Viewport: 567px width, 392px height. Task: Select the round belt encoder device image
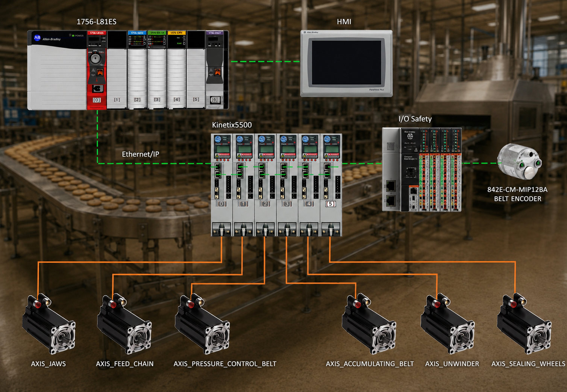[519, 162]
